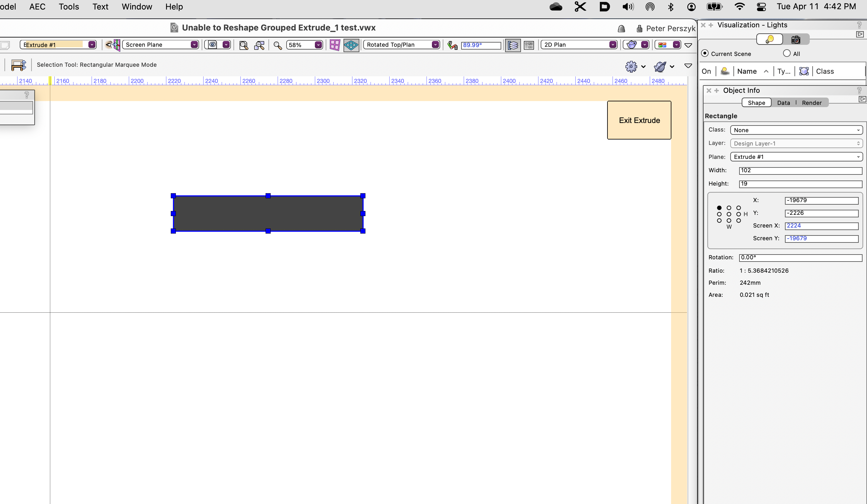Activate the Zoom magnifying glass tool
The height and width of the screenshot is (504, 867).
pyautogui.click(x=277, y=45)
